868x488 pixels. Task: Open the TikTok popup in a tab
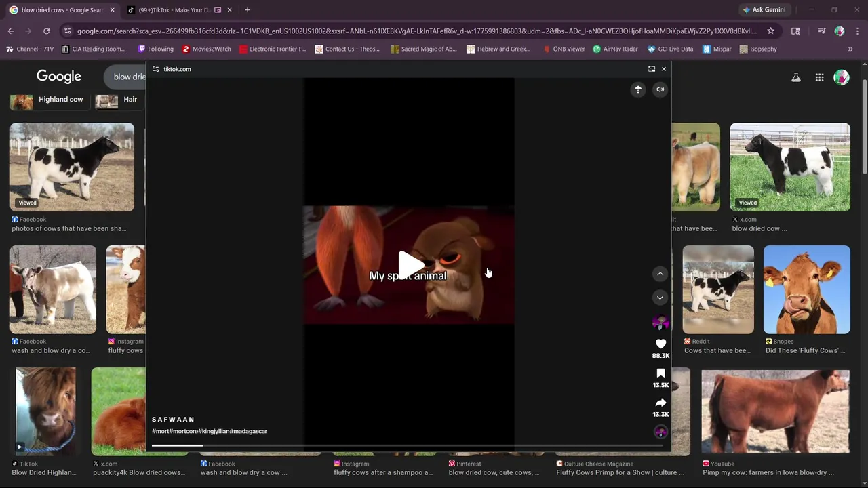click(x=652, y=69)
